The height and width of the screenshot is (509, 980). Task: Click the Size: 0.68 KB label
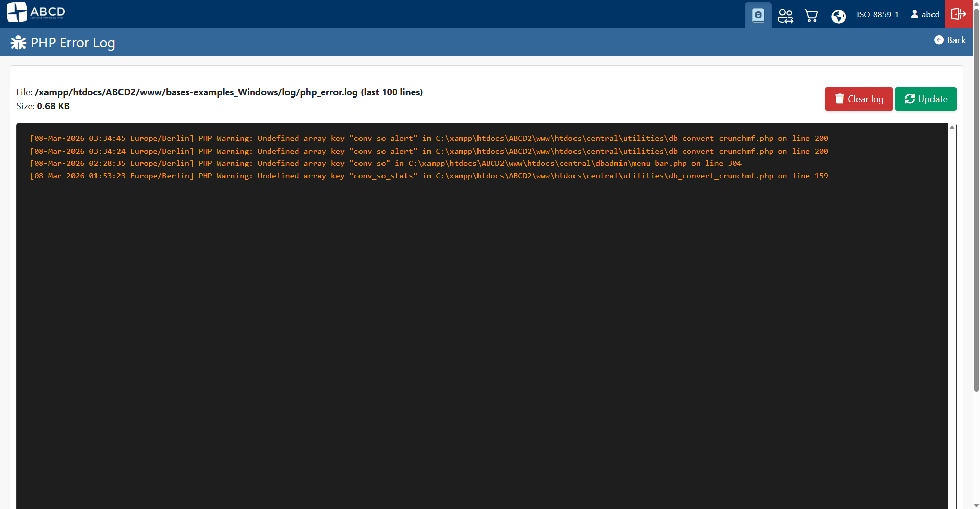point(43,106)
